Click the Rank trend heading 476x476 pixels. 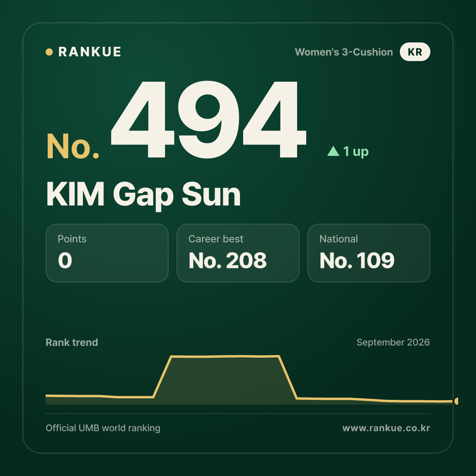click(72, 342)
